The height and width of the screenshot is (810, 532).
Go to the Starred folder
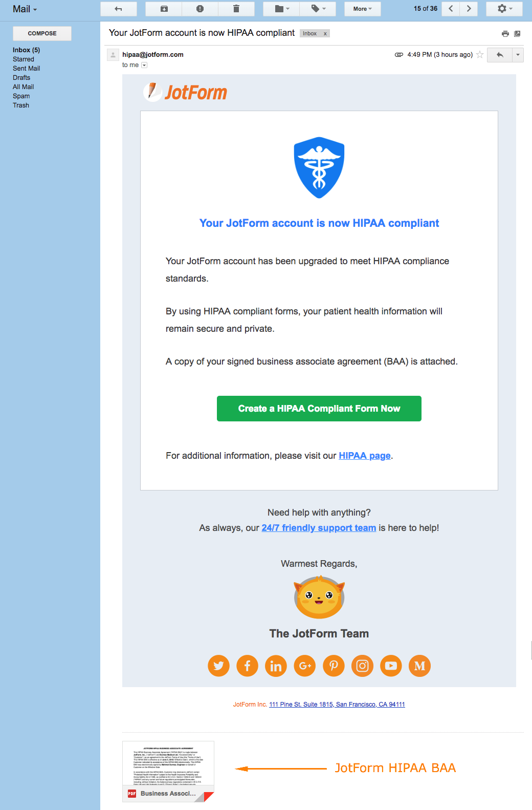click(24, 59)
